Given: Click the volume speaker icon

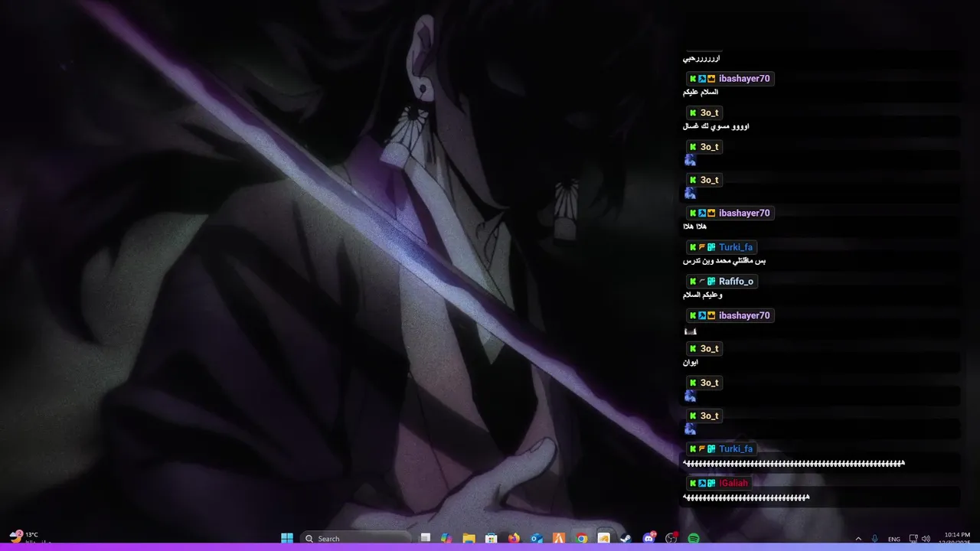Looking at the screenshot, I should tap(926, 539).
